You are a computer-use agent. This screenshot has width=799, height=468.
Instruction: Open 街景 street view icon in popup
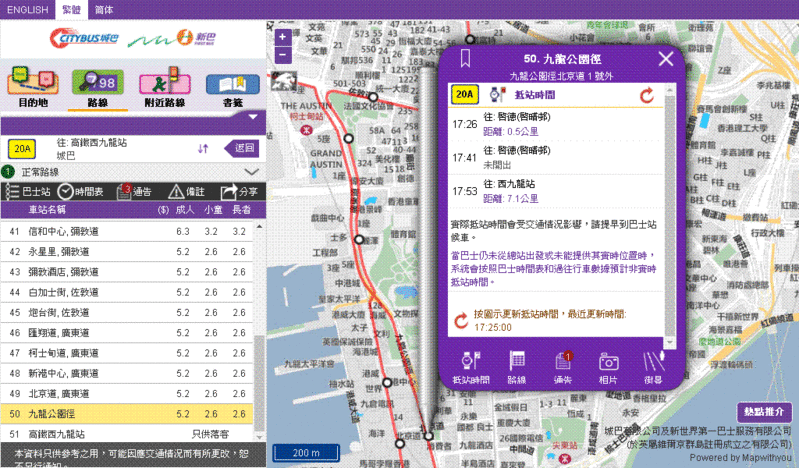653,365
